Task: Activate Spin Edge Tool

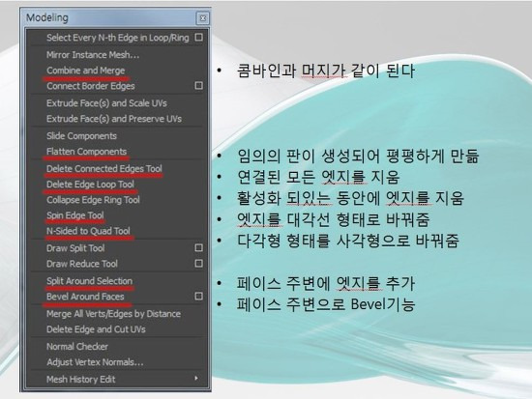Action: click(x=75, y=215)
